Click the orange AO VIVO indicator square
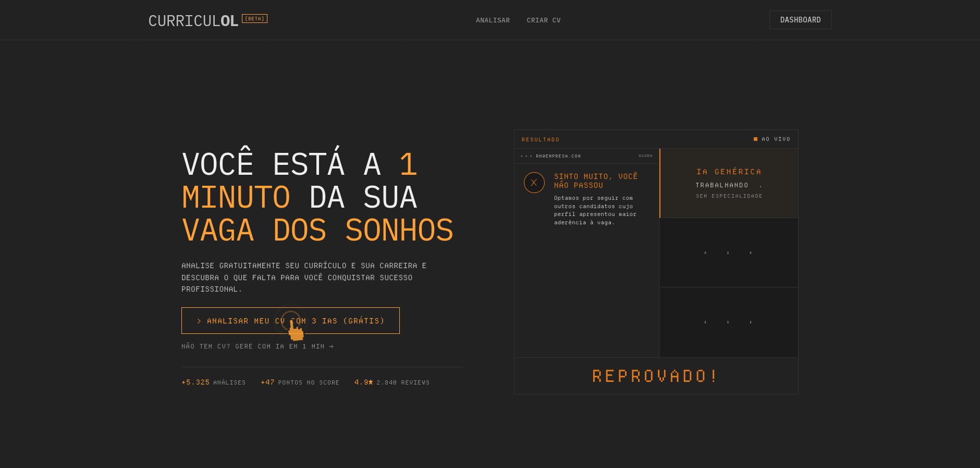 [755, 139]
